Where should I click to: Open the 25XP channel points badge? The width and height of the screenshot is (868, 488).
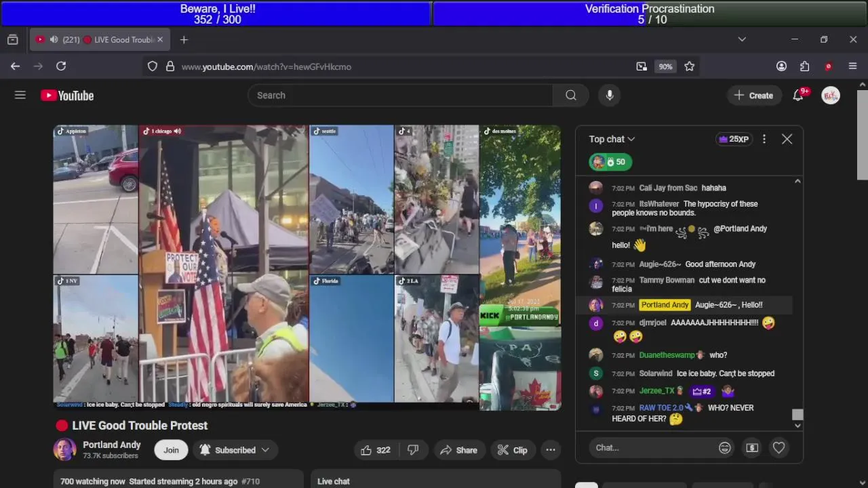(734, 139)
